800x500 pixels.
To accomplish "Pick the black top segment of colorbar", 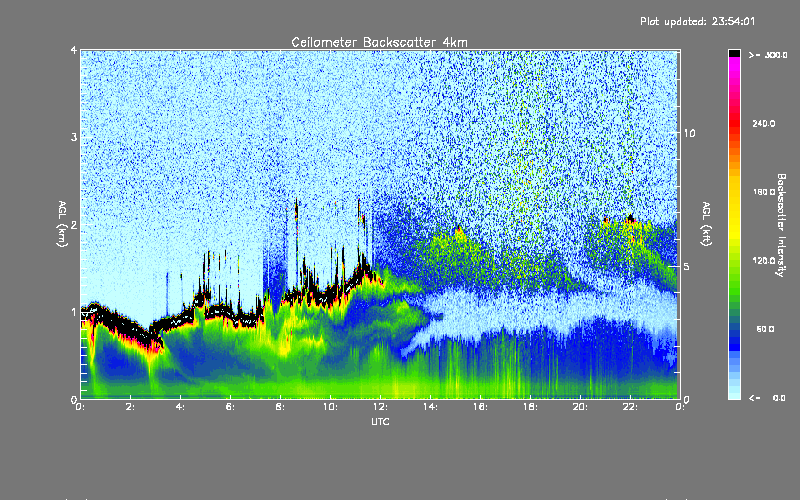I will [x=734, y=53].
